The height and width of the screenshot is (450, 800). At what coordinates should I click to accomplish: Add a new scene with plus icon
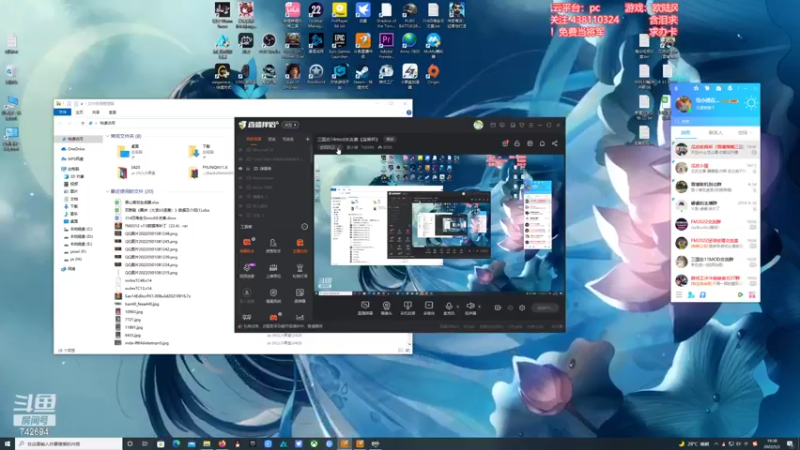307,139
